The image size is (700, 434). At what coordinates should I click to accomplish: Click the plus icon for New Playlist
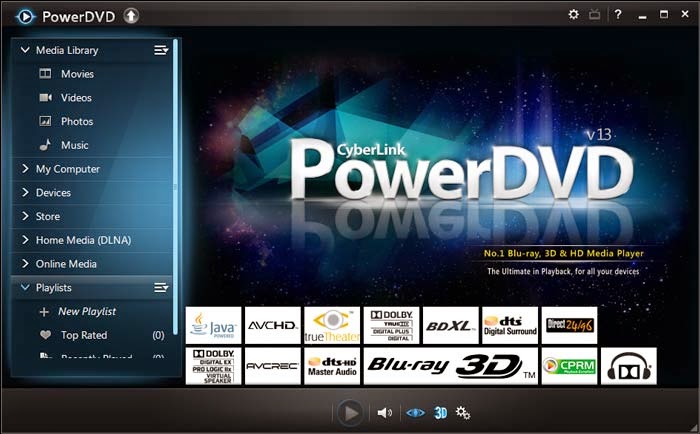tap(44, 312)
